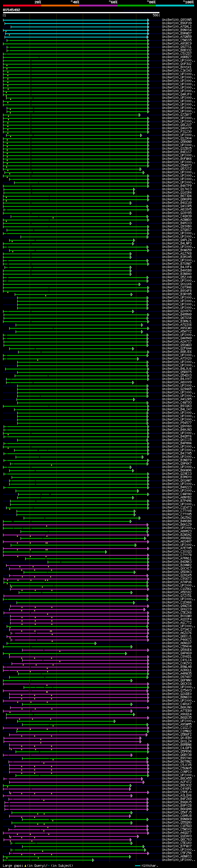197x868 pixels.
Task: Click the UniRef100_Q7ZWY7 hit name
Action: 177,115
